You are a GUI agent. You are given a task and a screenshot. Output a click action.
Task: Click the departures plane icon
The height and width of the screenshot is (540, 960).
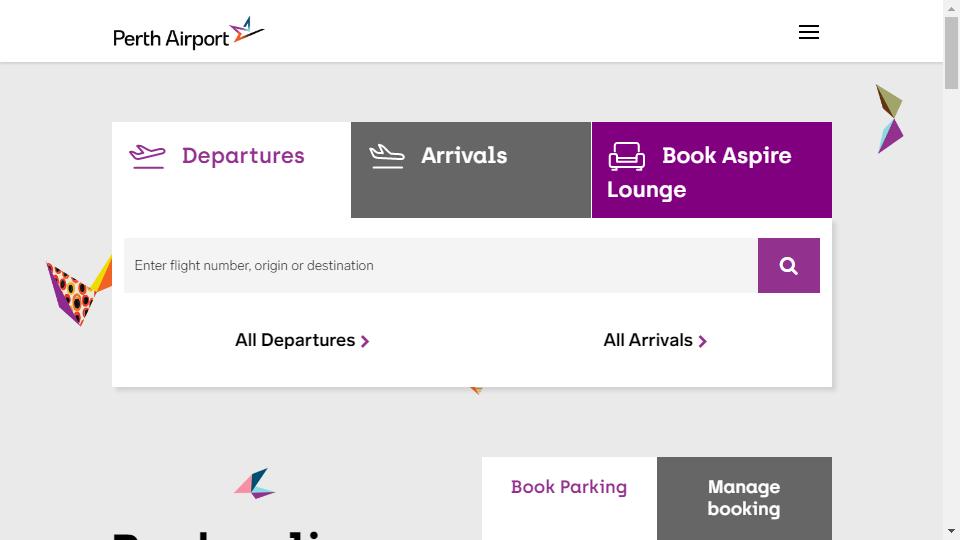[x=147, y=156]
